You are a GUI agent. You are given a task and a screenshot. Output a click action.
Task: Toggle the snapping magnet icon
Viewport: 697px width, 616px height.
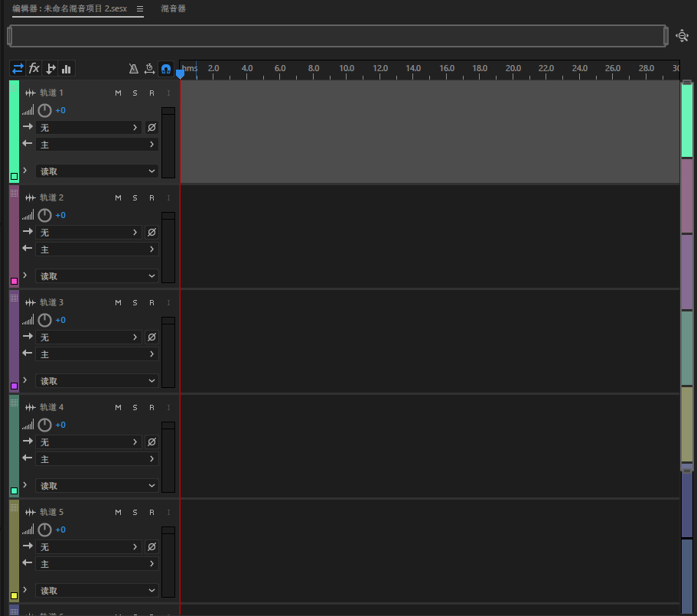point(166,69)
